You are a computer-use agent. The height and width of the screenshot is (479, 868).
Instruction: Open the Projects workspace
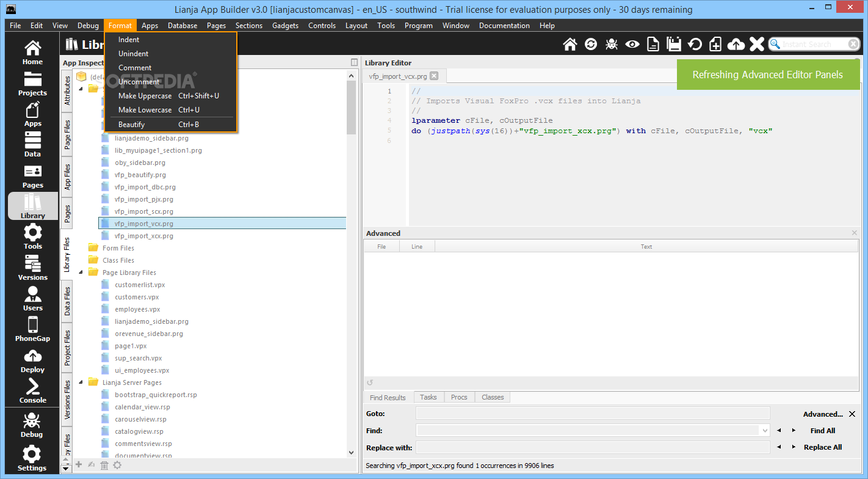coord(32,84)
